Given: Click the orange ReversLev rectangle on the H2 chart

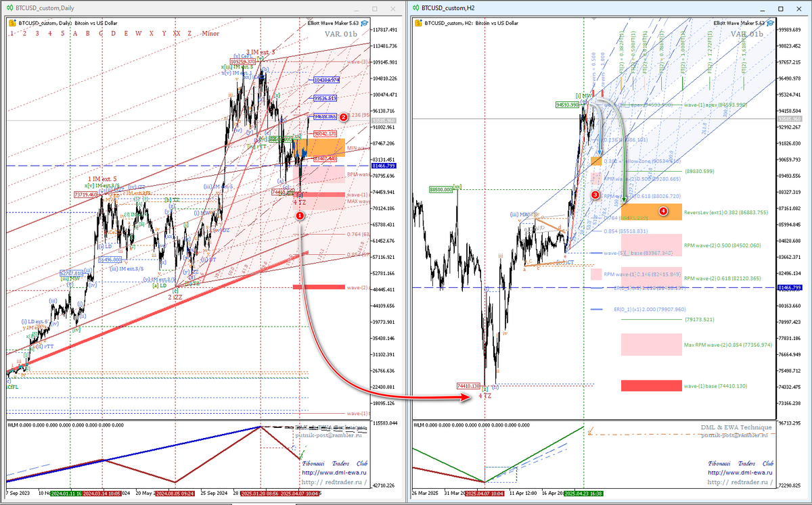Looking at the screenshot, I should coord(651,210).
